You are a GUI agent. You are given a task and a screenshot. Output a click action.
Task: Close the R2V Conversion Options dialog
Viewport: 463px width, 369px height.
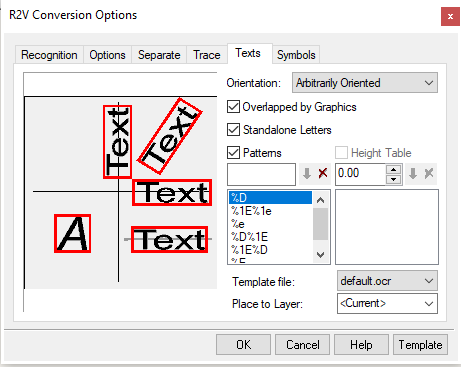click(x=450, y=16)
